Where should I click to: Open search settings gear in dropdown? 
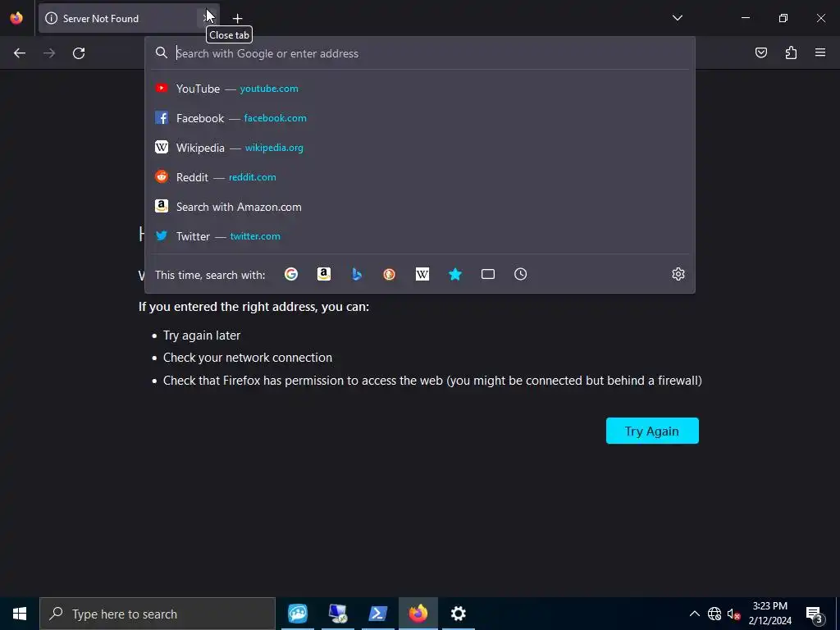point(678,274)
